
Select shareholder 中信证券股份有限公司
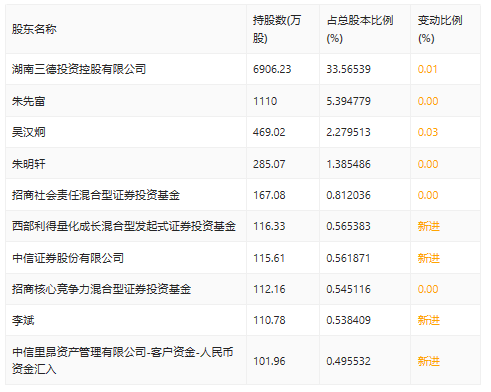tap(68, 258)
